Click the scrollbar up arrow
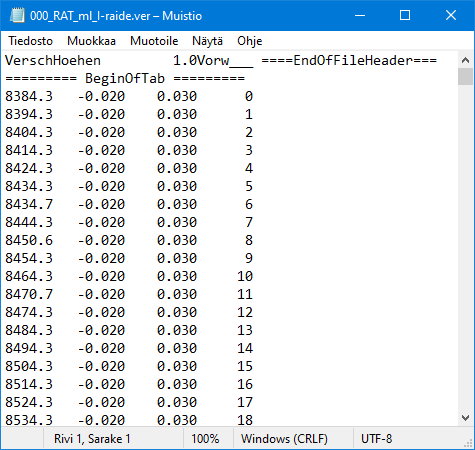This screenshot has height=450, width=475. (x=465, y=60)
